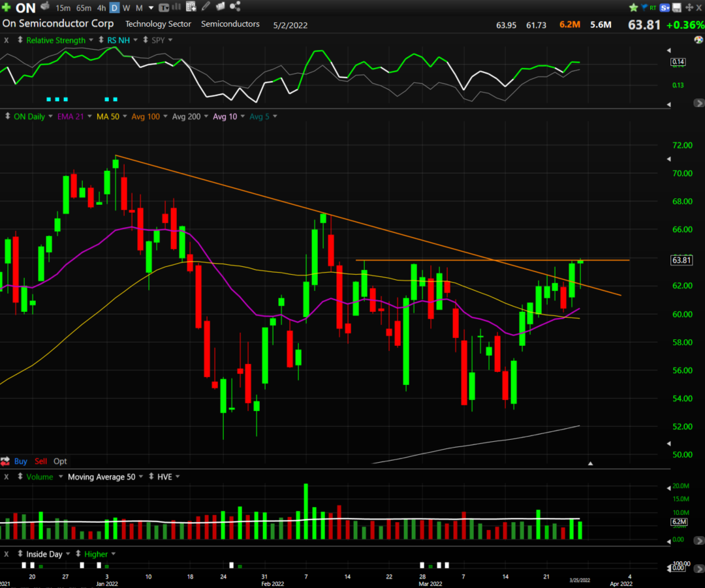Click the share chart icon
This screenshot has width=705, height=588.
pos(235,7)
